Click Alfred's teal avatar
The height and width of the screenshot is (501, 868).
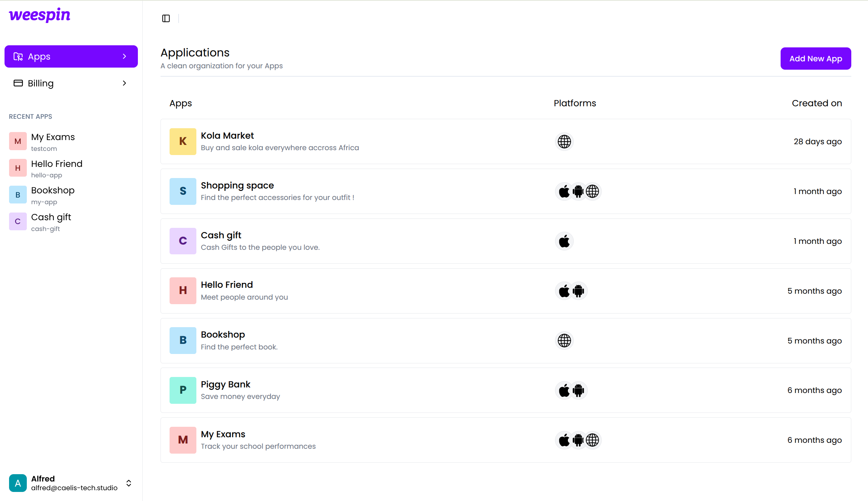coord(17,483)
